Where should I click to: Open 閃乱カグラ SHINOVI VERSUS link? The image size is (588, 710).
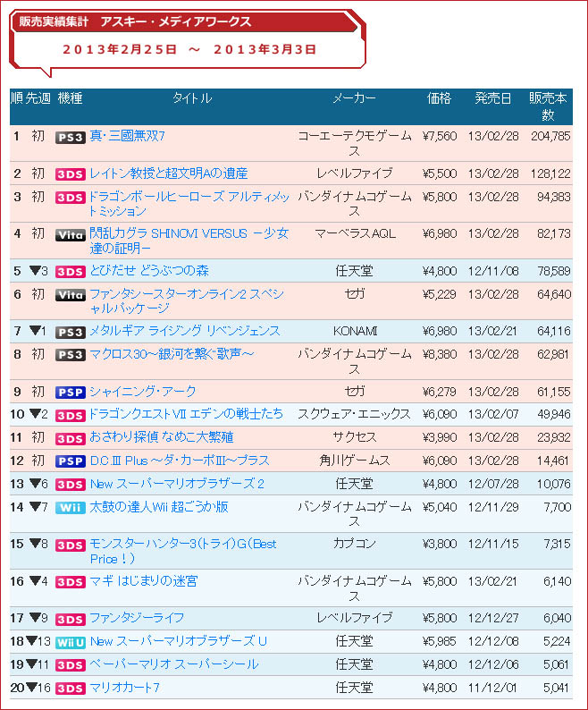pyautogui.click(x=189, y=241)
